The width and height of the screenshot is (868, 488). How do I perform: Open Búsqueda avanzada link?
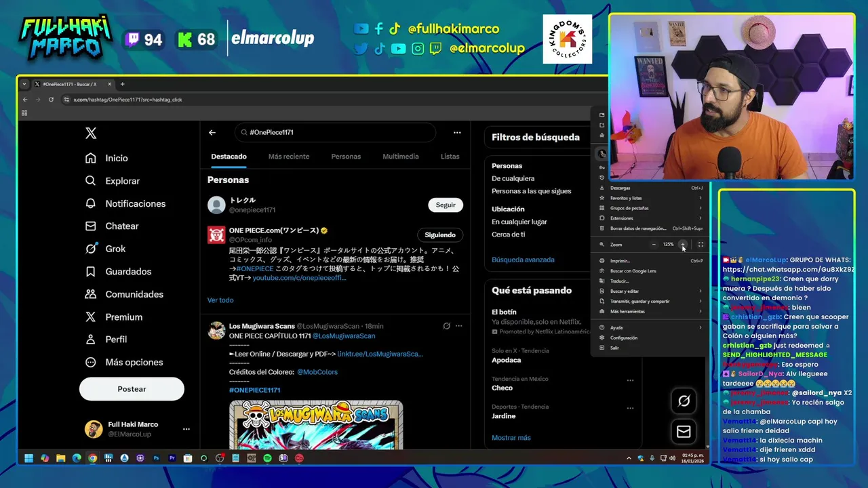[x=523, y=260]
